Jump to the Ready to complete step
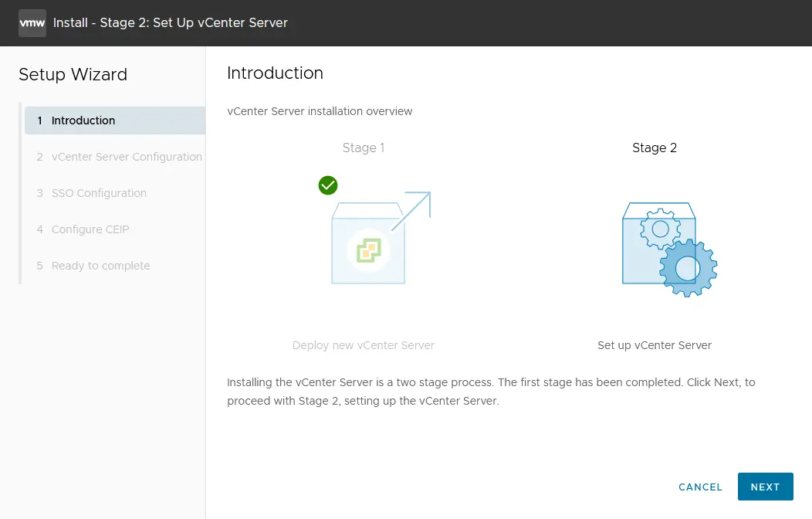The width and height of the screenshot is (812, 519). pos(100,266)
